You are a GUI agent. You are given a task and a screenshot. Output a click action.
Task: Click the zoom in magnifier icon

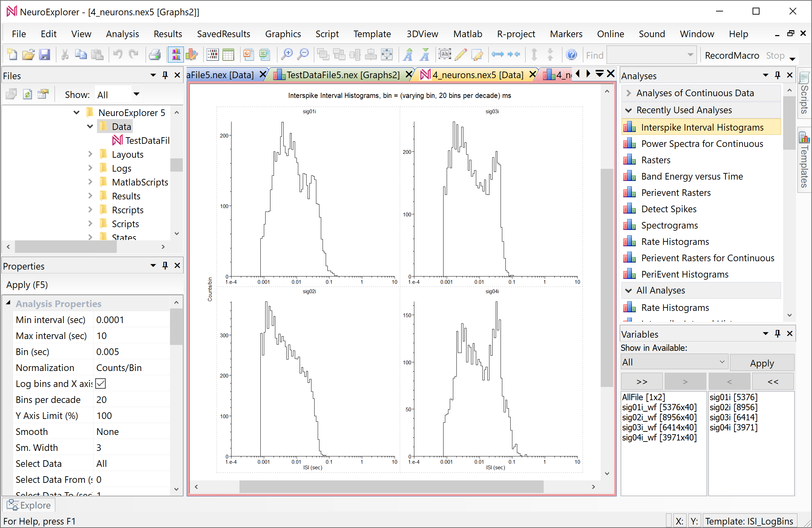point(287,55)
